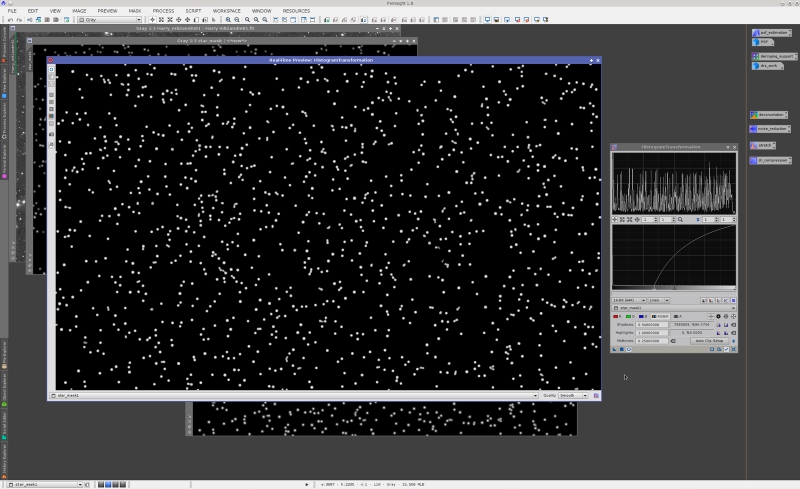Click the redo icon in the main toolbar
The width and height of the screenshot is (800, 489).
[19, 19]
